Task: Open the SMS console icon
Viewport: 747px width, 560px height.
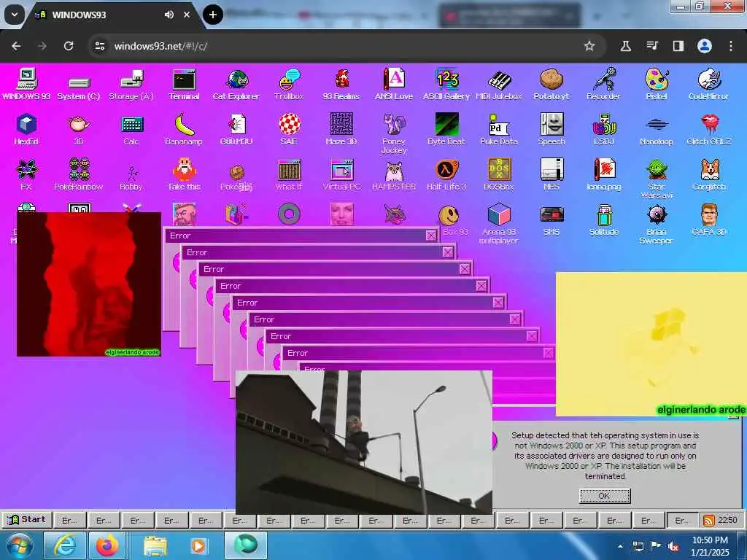Action: point(551,220)
